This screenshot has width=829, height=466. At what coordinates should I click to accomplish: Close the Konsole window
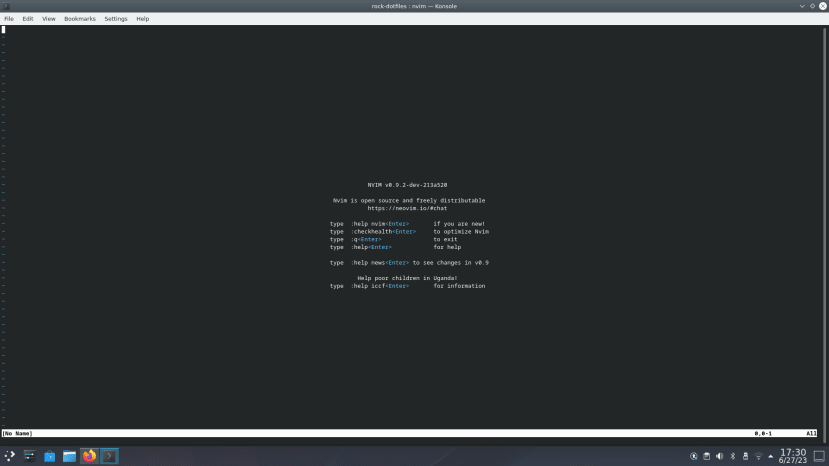823,6
